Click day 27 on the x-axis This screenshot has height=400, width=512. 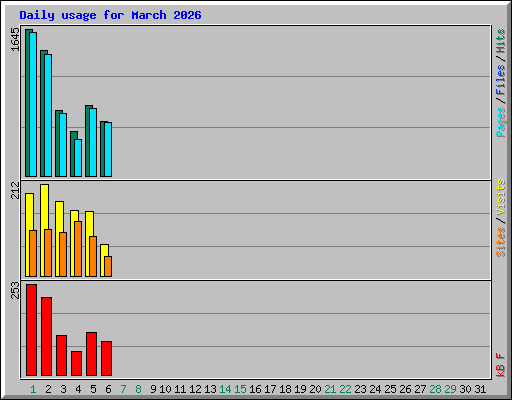coord(420,389)
